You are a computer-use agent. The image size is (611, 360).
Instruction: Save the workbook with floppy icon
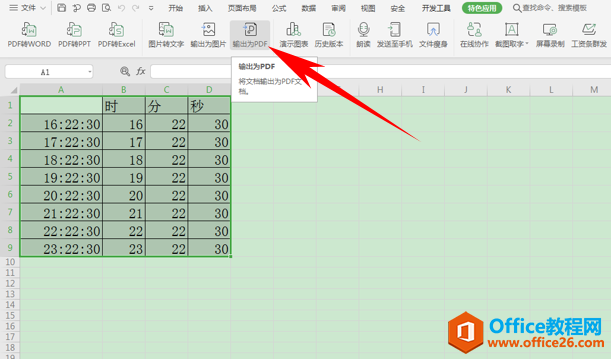pos(61,8)
